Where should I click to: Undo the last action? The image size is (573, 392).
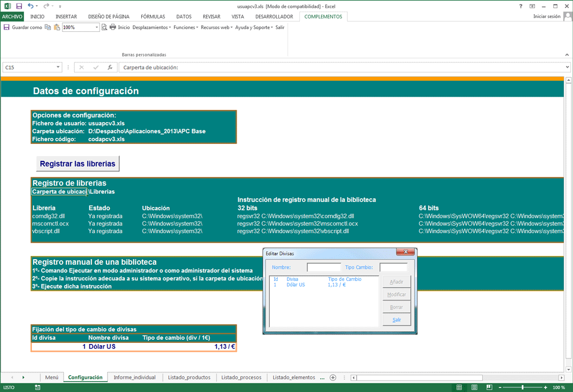(x=31, y=6)
